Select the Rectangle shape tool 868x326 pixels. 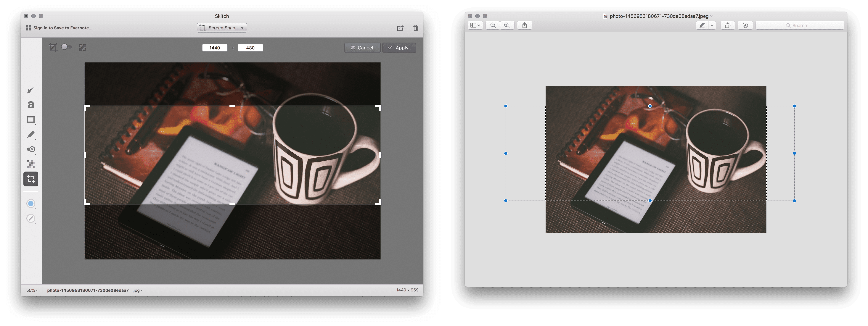pos(31,120)
